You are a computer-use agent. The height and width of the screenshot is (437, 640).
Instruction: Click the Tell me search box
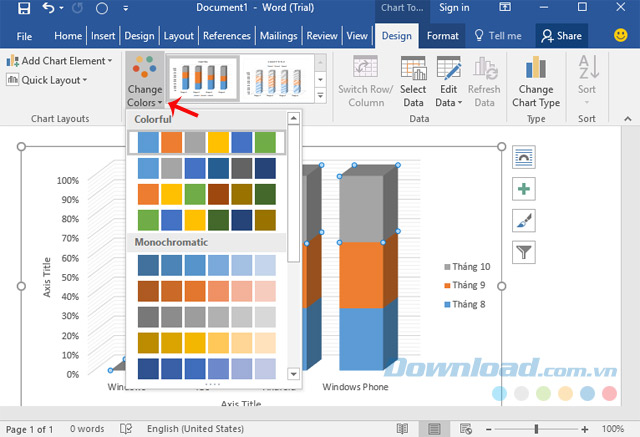[x=498, y=36]
